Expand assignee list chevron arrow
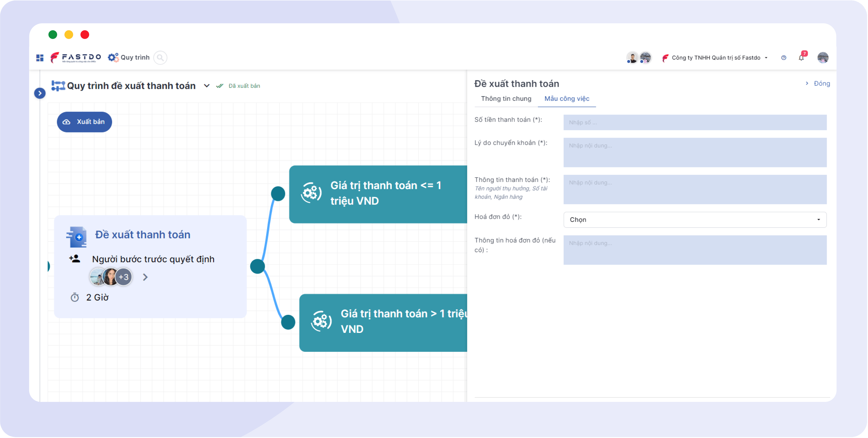 tap(145, 277)
